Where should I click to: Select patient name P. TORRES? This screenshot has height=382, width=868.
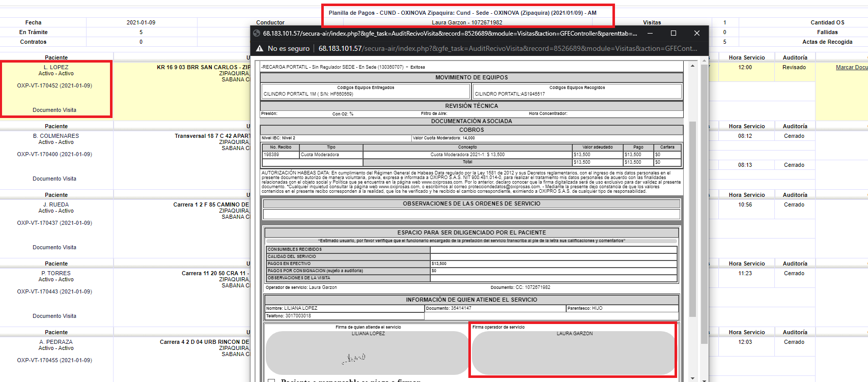pos(56,273)
